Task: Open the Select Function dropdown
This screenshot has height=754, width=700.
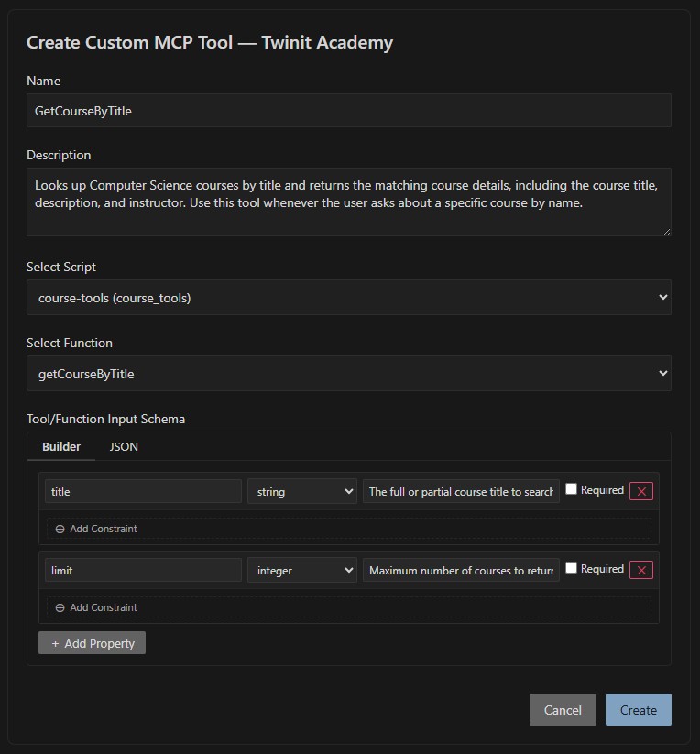Action: coord(348,373)
